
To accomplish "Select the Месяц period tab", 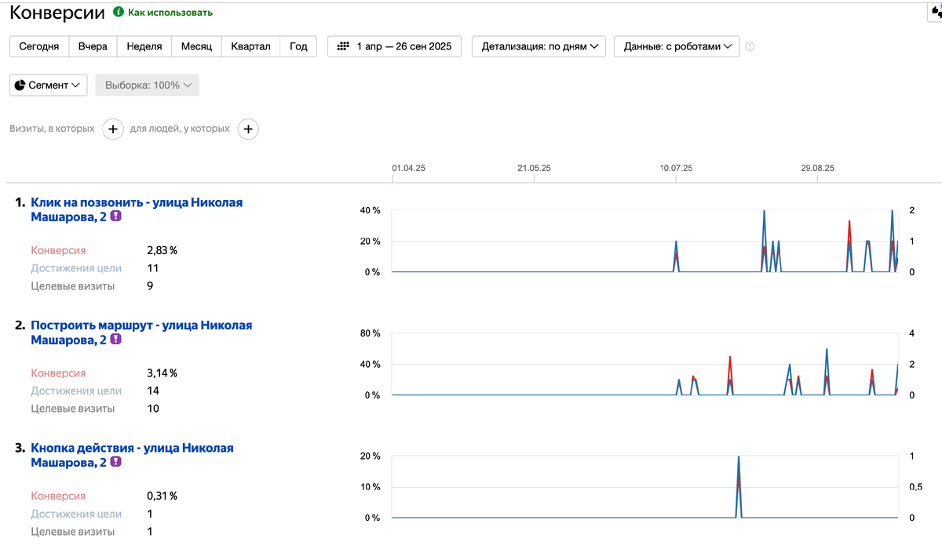I will pyautogui.click(x=196, y=46).
